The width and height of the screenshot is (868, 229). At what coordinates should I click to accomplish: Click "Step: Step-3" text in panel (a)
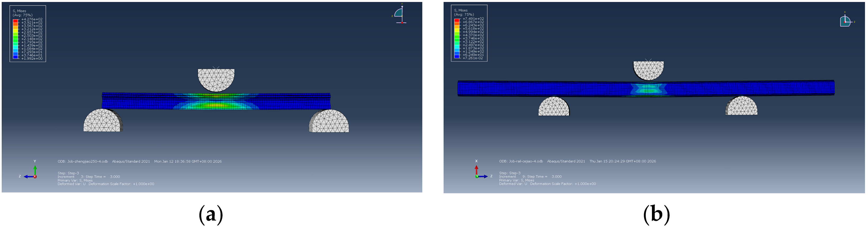(x=68, y=173)
